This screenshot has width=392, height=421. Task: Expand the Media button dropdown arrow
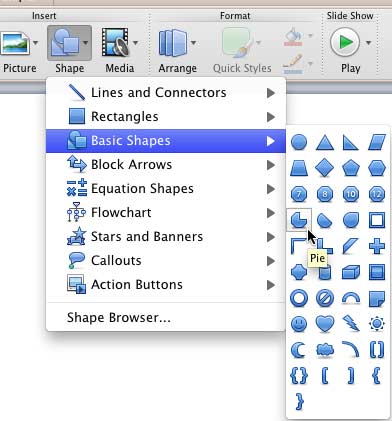135,43
